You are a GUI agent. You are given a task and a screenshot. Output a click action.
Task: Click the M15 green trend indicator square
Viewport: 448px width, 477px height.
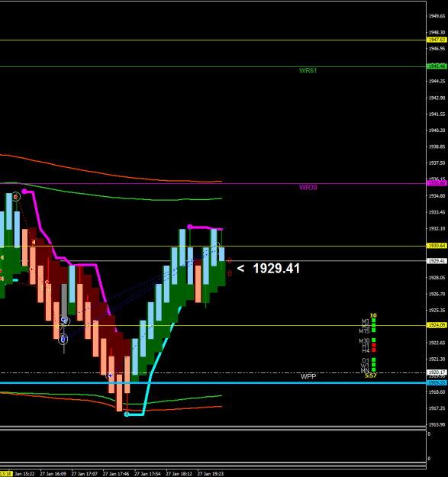pos(373,330)
